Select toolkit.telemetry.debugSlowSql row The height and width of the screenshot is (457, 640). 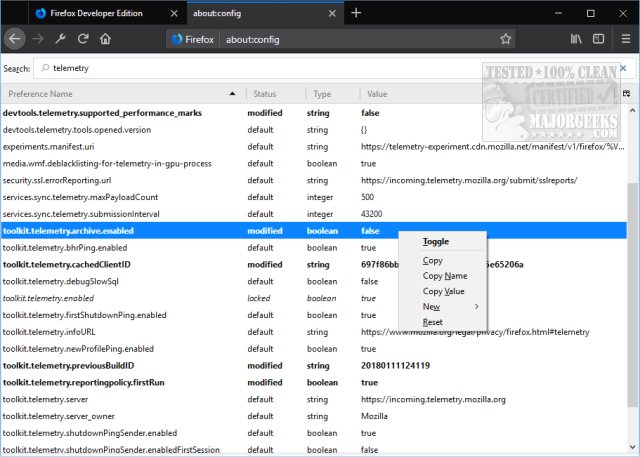pos(313,282)
